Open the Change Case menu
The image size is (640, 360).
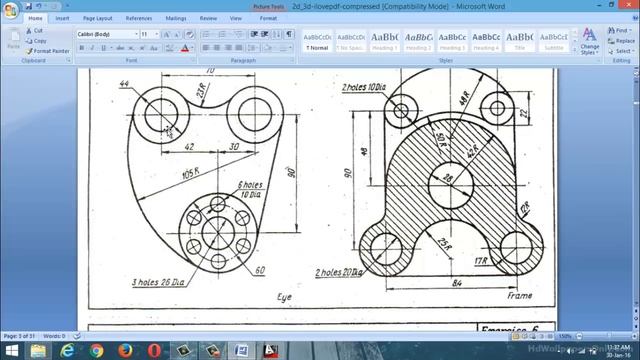coord(154,48)
